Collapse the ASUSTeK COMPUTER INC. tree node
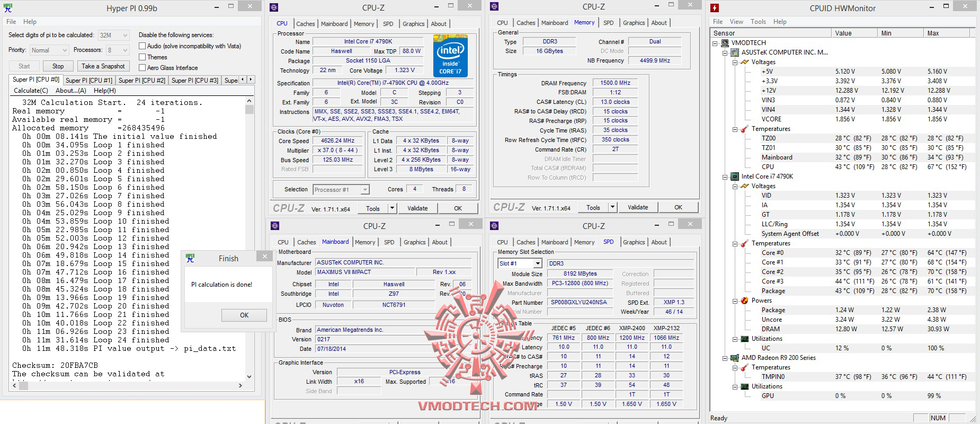The height and width of the screenshot is (424, 980). tap(725, 52)
